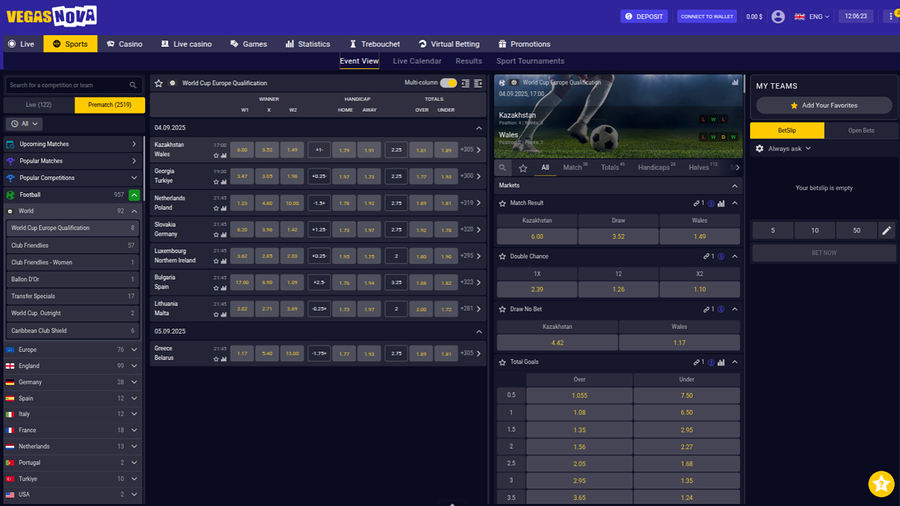
Task: Click CONNECT TO WALLET button
Action: pos(707,17)
